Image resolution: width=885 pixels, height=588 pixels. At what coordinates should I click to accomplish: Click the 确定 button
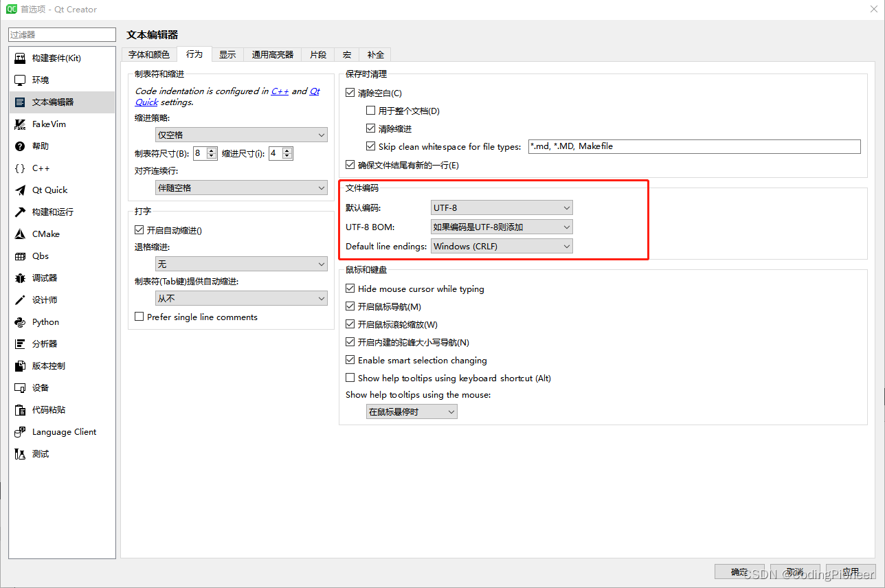[739, 572]
